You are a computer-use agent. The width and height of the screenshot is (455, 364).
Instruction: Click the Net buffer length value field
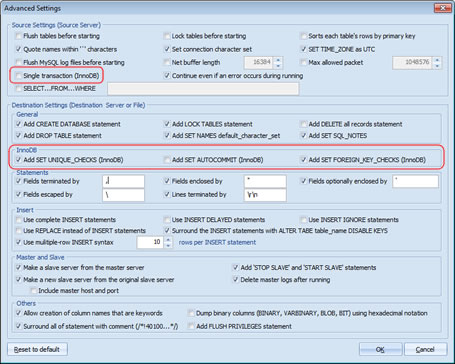tap(259, 62)
